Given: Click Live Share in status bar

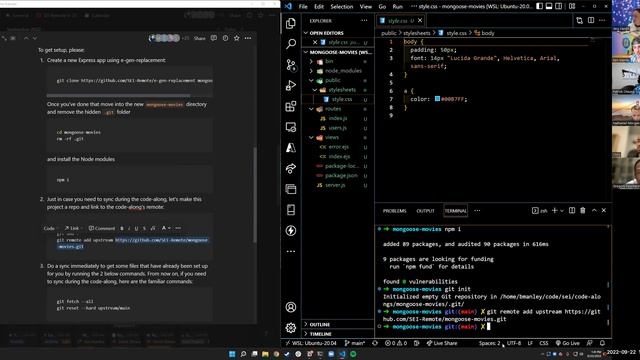Looking at the screenshot, I should click(441, 343).
